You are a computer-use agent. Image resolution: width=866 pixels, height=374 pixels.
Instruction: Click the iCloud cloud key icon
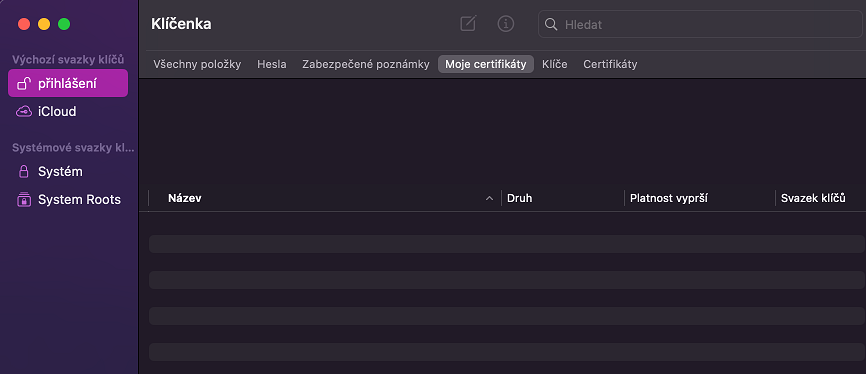click(24, 112)
